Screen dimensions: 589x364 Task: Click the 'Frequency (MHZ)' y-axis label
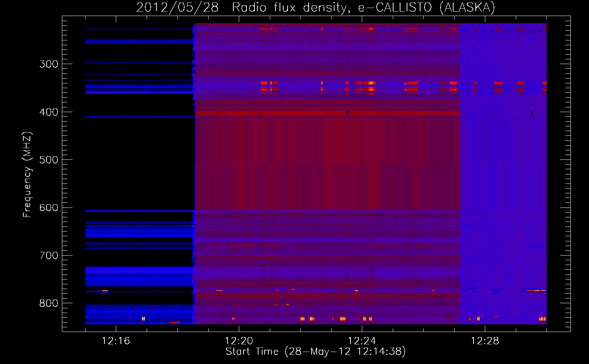coord(27,174)
